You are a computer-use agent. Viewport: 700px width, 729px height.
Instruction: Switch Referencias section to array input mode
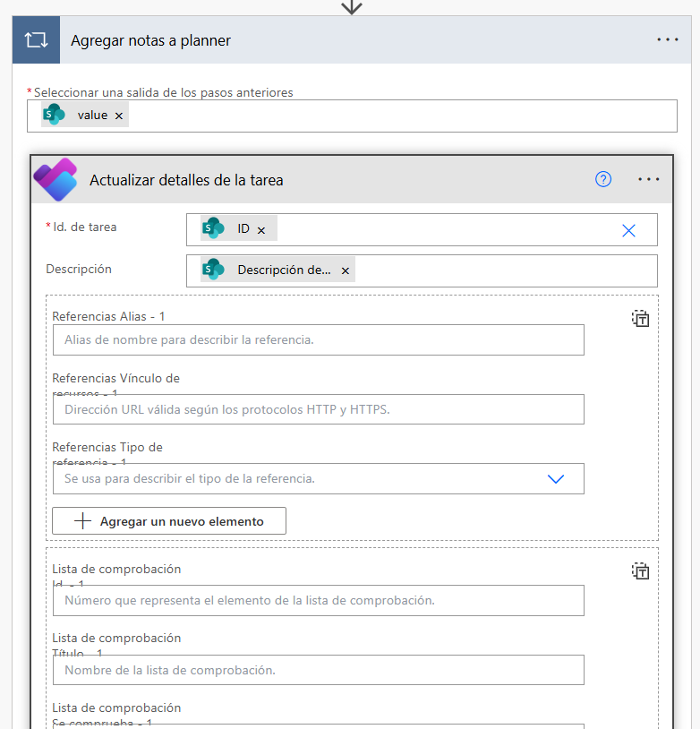[x=640, y=318]
